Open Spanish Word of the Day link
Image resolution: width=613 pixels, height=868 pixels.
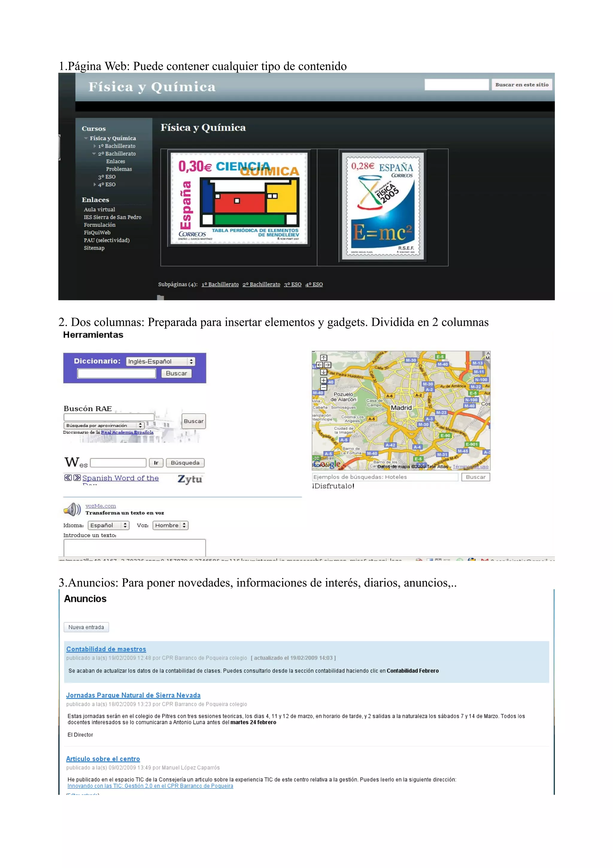[x=121, y=479]
